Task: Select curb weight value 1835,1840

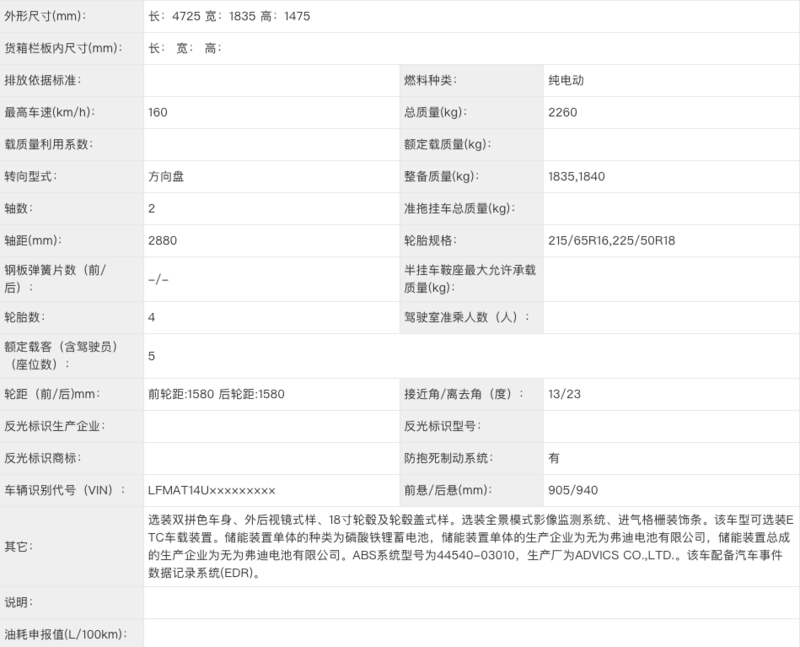Action: 576,176
